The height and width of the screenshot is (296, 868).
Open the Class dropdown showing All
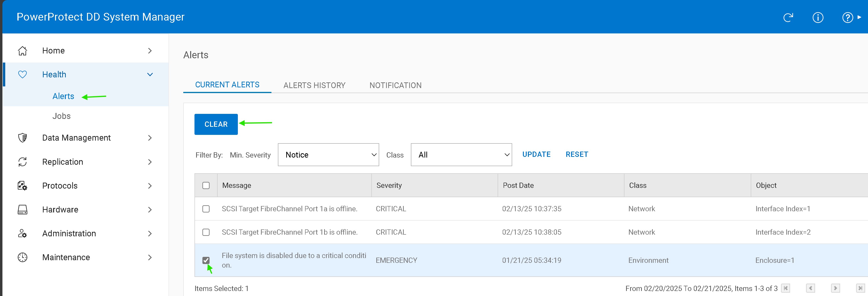(461, 155)
